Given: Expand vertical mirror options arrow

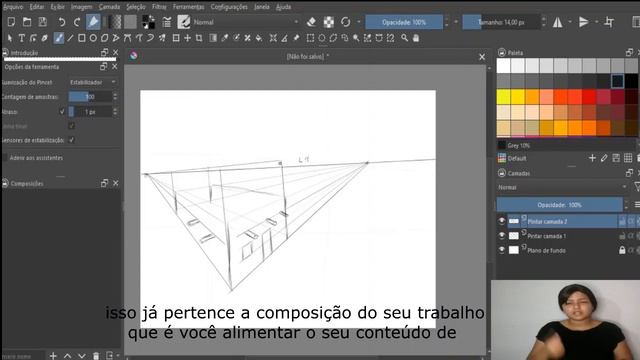Looking at the screenshot, I should pyautogui.click(x=596, y=22).
